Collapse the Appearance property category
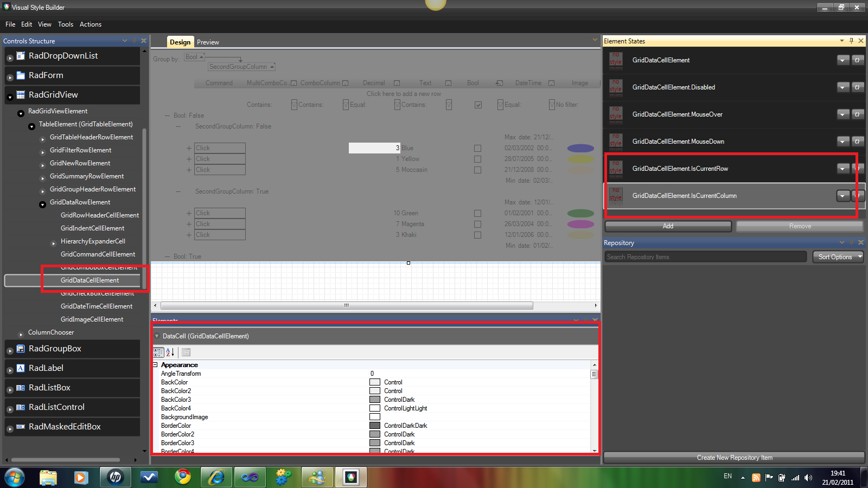This screenshot has width=868, height=488. click(156, 365)
